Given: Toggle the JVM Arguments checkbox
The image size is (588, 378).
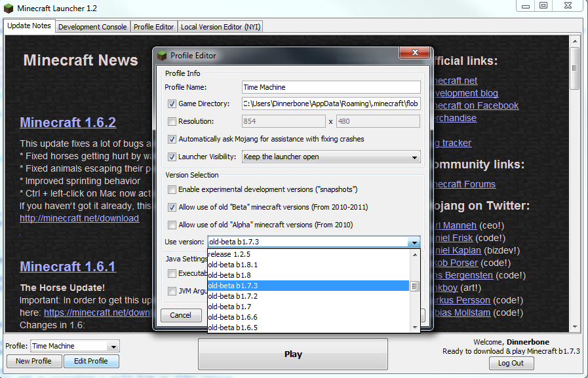Looking at the screenshot, I should (172, 291).
